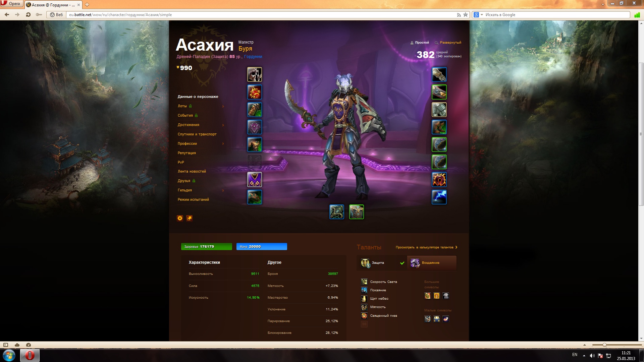Open the Репутация page
Viewport: 644px width, 362px height.
pyautogui.click(x=187, y=153)
